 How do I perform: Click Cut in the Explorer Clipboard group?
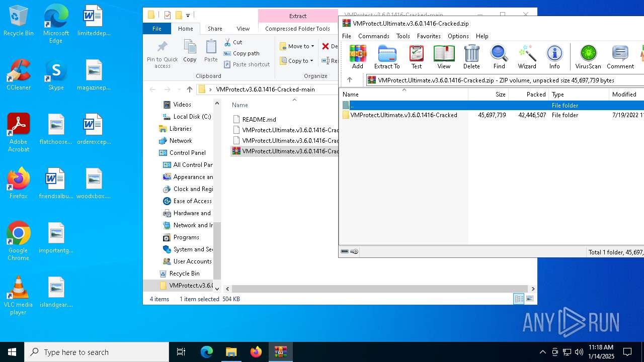(x=233, y=42)
